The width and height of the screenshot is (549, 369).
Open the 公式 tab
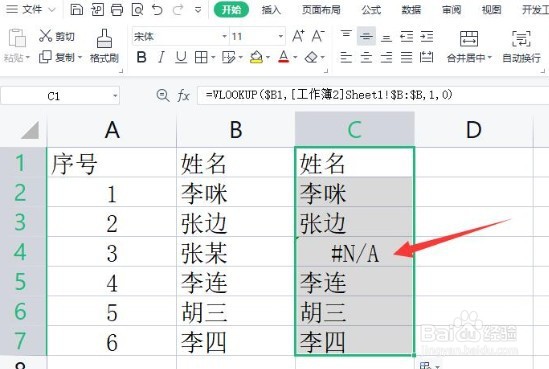pos(371,10)
